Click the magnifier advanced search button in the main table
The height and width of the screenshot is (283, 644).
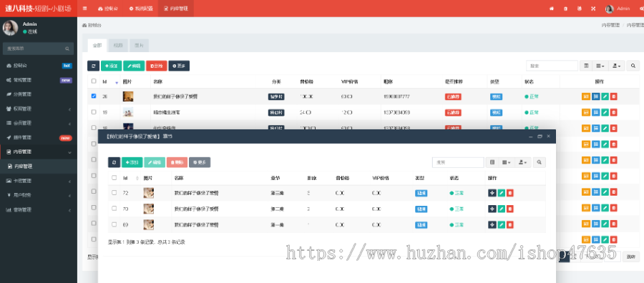tap(633, 66)
